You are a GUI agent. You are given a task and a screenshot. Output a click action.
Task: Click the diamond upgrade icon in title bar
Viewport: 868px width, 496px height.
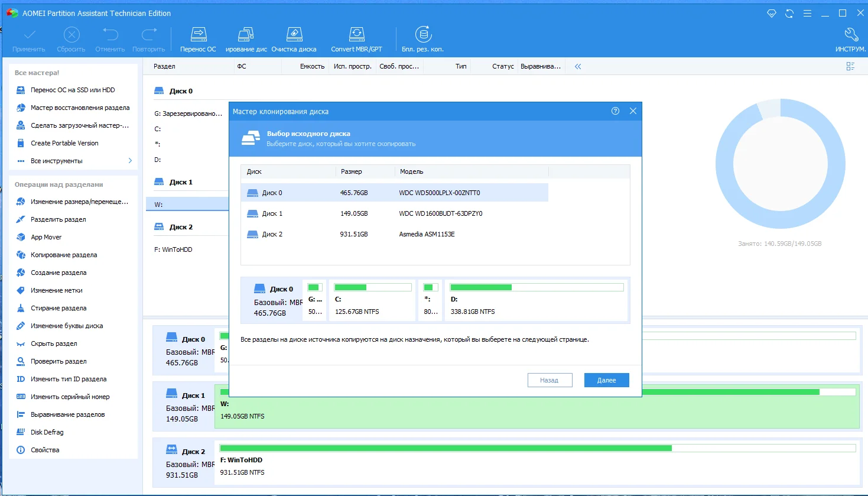pos(772,13)
